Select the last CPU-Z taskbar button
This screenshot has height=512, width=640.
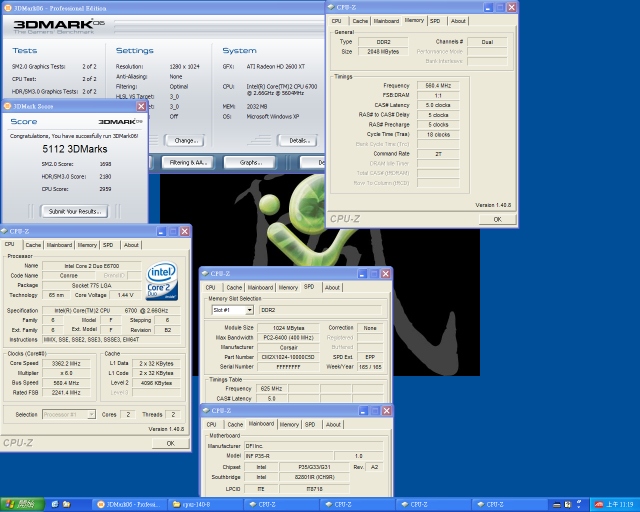[x=509, y=505]
